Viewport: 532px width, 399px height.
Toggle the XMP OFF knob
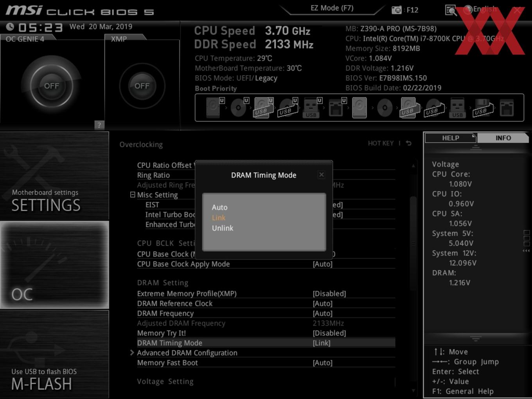142,86
